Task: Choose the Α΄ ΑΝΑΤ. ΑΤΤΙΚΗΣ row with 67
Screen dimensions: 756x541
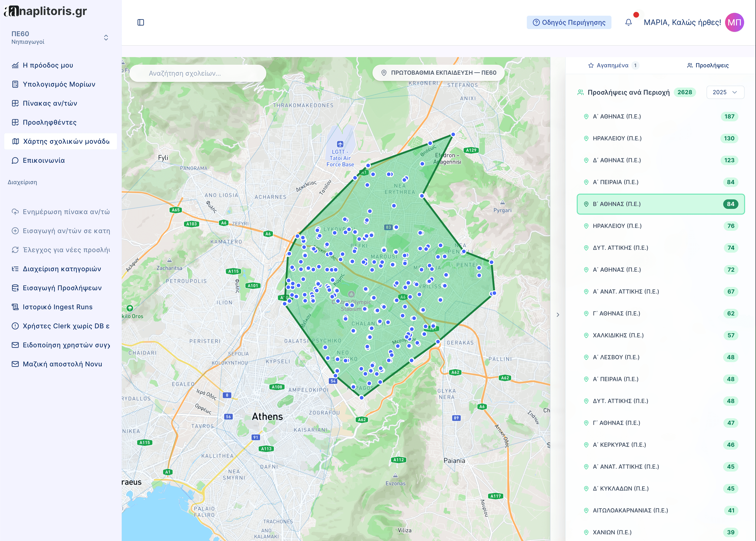Action: (661, 291)
